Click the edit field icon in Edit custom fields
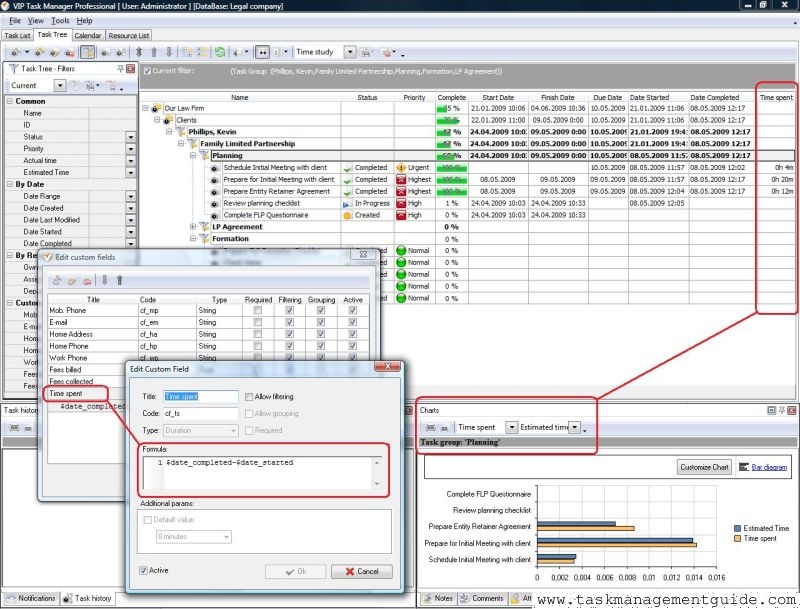 (x=72, y=280)
